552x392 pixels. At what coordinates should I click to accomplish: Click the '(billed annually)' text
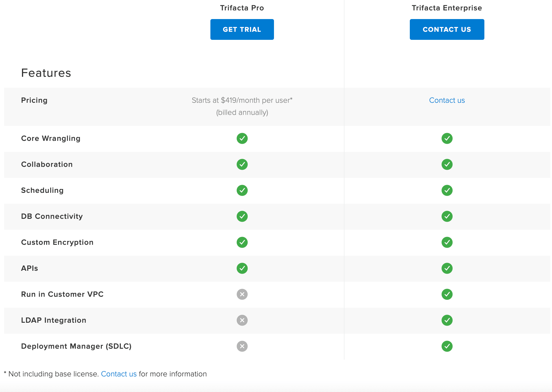[242, 112]
